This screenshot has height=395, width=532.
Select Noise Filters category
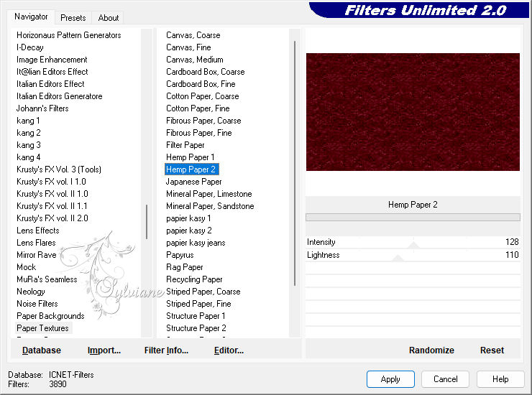(37, 304)
